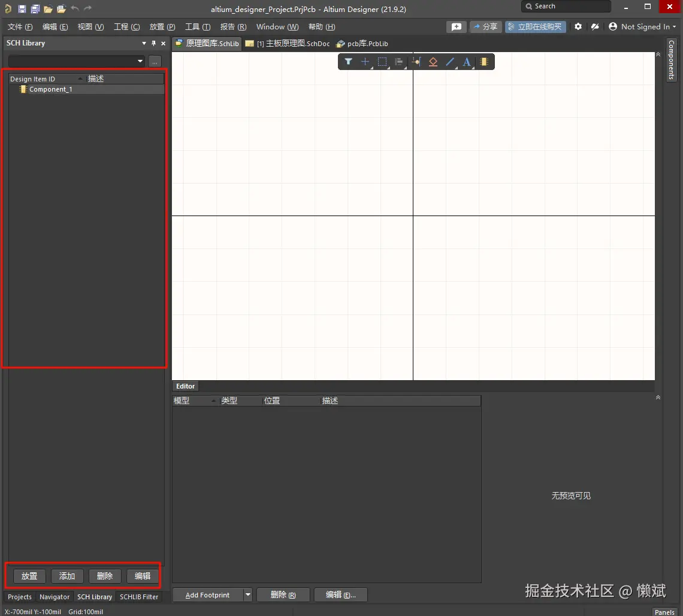
Task: Open the 报告 (R) menu
Action: pos(233,27)
